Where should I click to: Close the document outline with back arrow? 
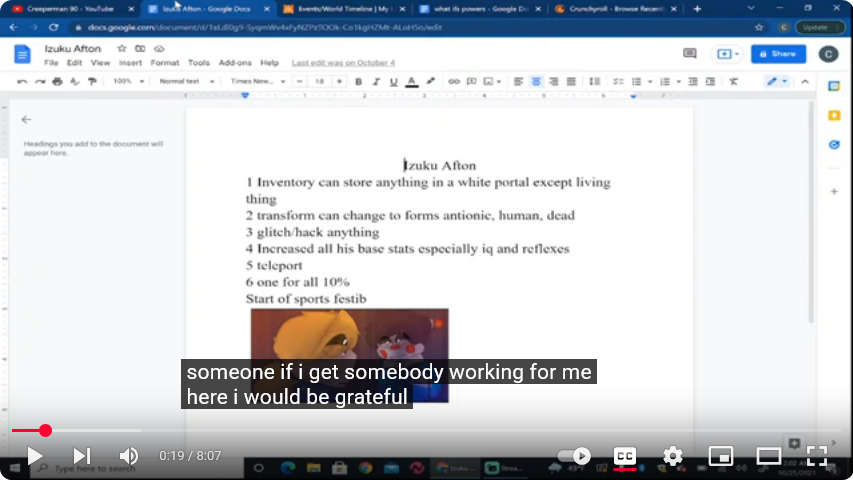[26, 119]
